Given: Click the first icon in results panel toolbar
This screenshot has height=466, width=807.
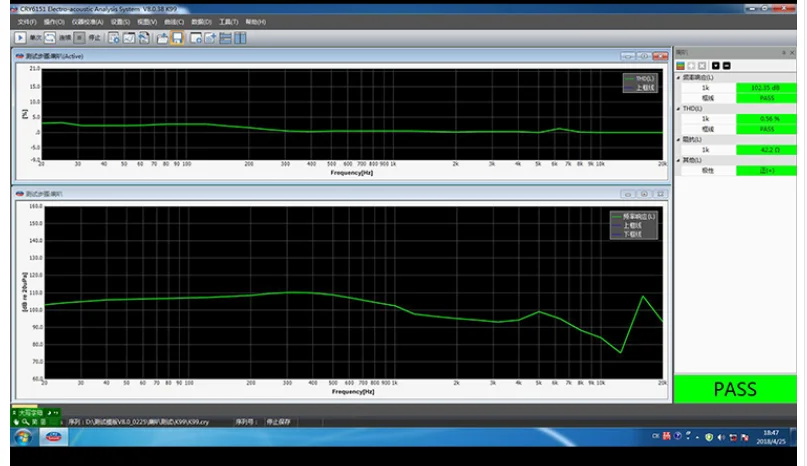Looking at the screenshot, I should (x=681, y=66).
